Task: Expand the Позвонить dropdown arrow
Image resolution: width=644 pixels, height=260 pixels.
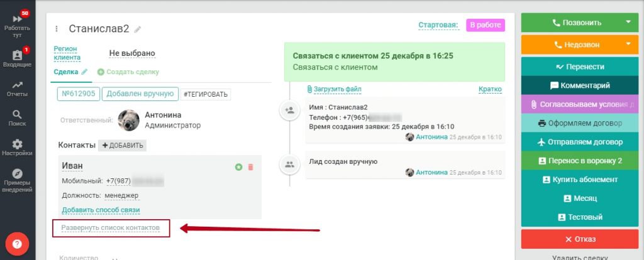Action: click(628, 23)
